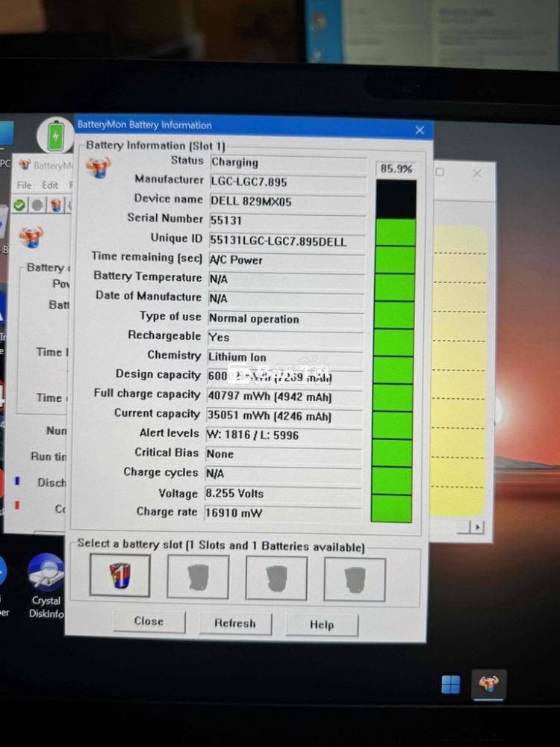Click green battery charging desktop icon

click(55, 136)
